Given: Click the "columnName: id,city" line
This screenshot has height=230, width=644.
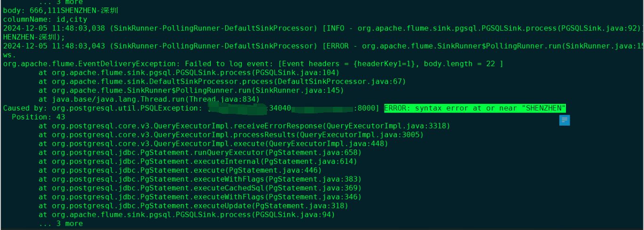Looking at the screenshot, I should (45, 19).
